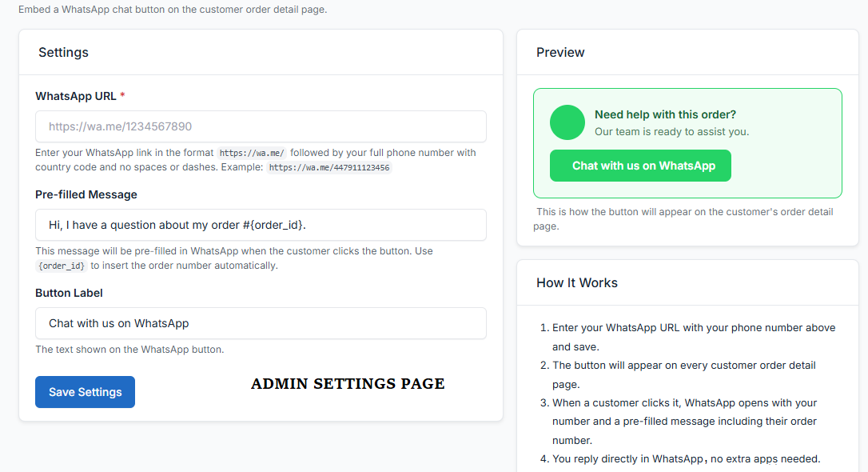Click the How It Works heading

click(576, 282)
